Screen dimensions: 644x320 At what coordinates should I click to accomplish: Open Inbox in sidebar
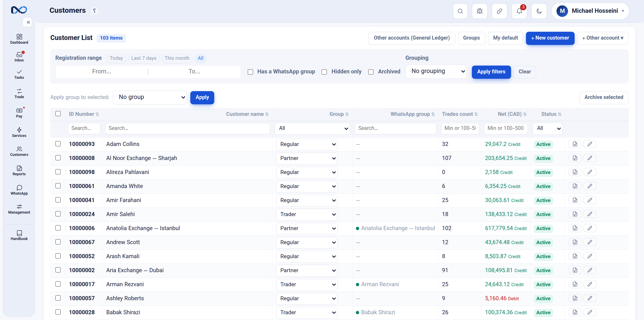click(x=19, y=57)
